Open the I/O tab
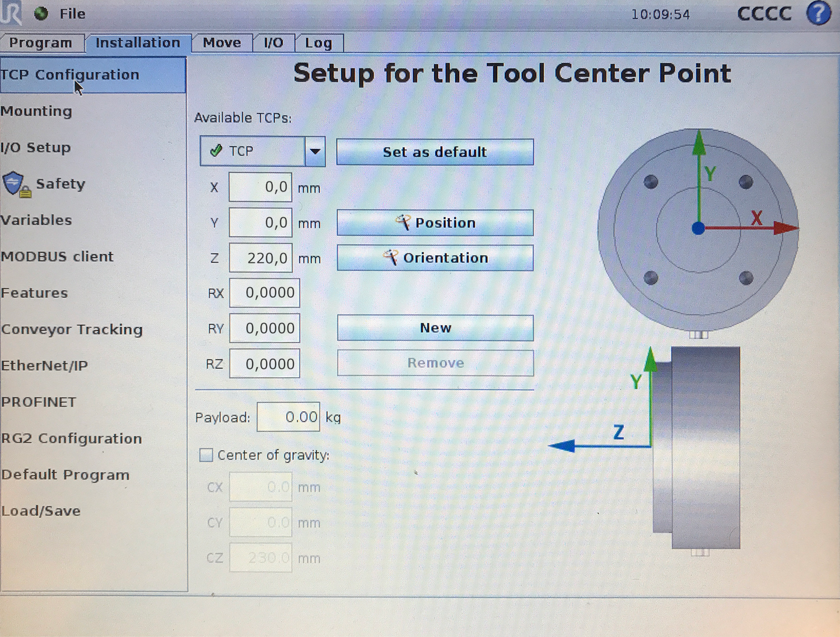The height and width of the screenshot is (637, 840). [x=273, y=43]
